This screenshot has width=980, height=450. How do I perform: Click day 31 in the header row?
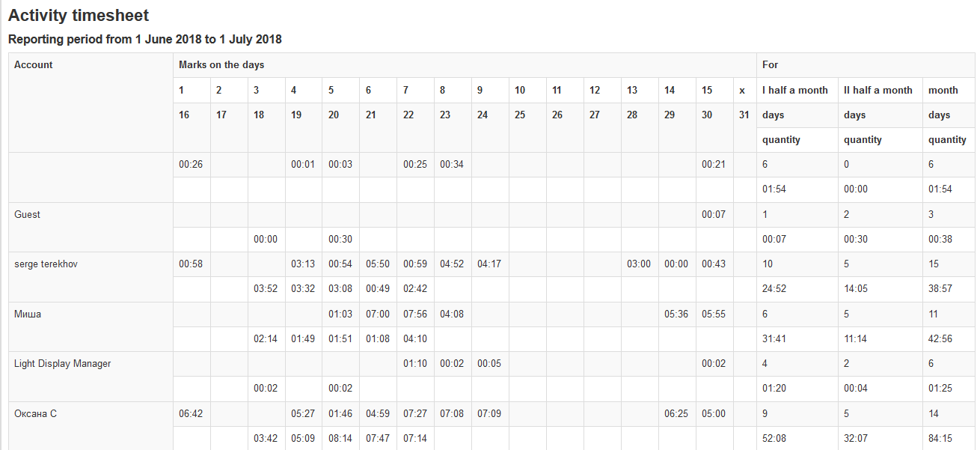click(x=744, y=115)
